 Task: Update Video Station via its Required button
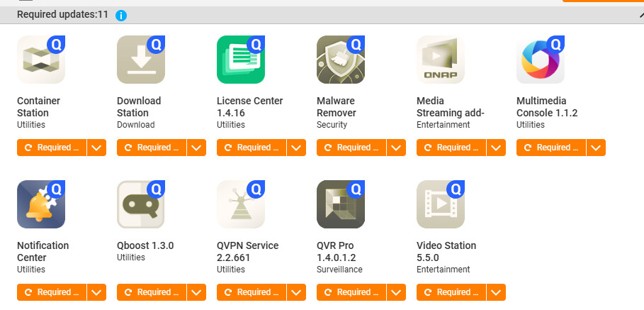point(451,292)
